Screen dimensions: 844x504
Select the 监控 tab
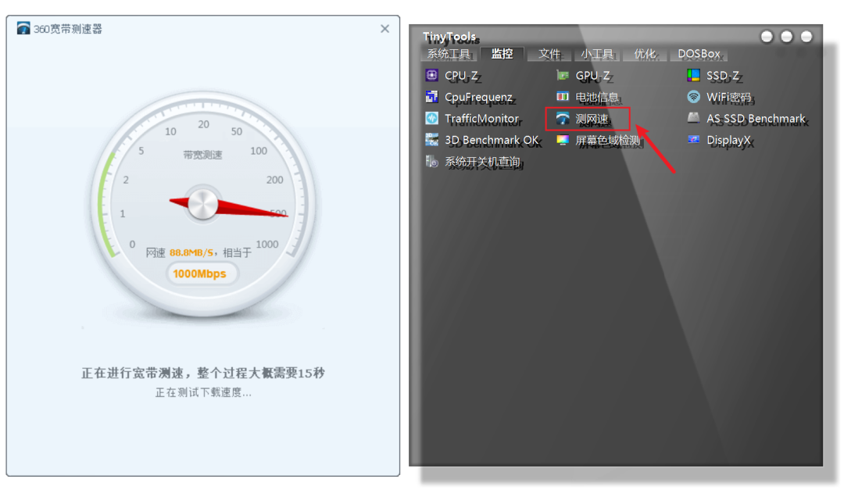(x=502, y=54)
